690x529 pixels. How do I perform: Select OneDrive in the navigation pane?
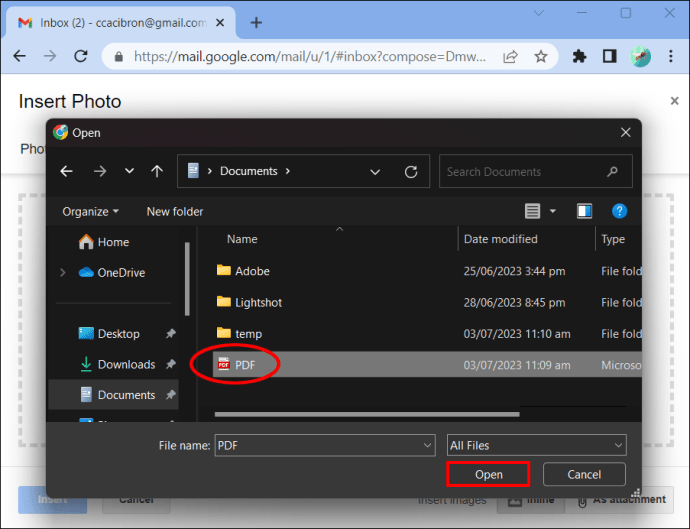tap(112, 273)
